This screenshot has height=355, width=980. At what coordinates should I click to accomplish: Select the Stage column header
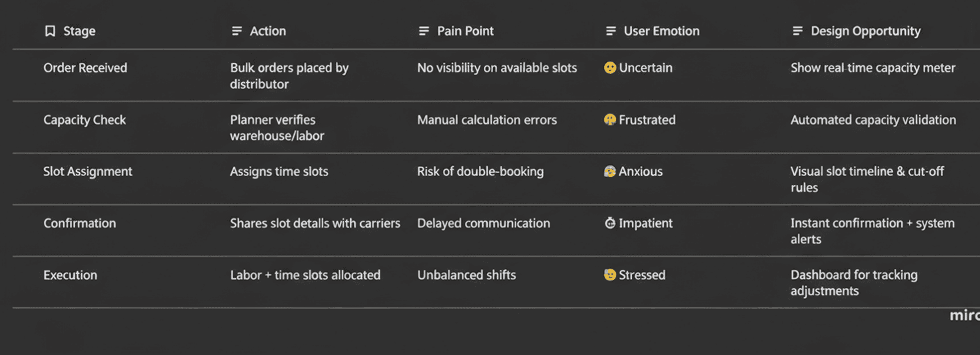coord(79,31)
